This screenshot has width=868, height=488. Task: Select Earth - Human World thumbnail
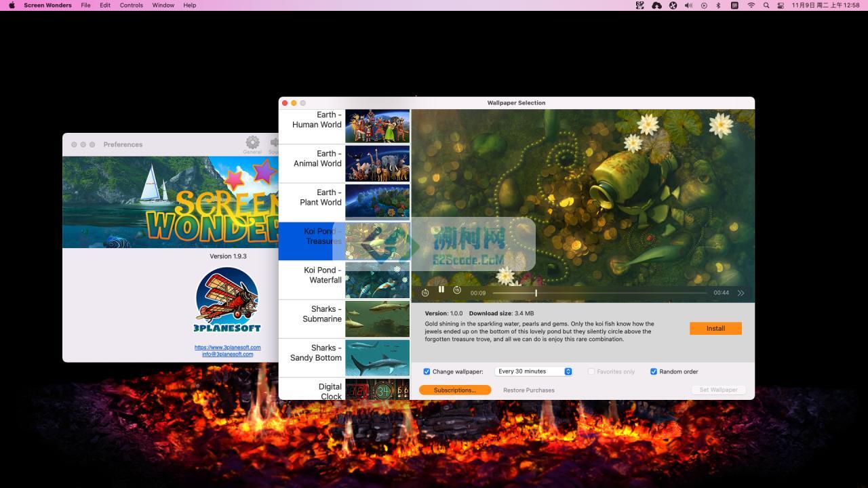pos(377,126)
